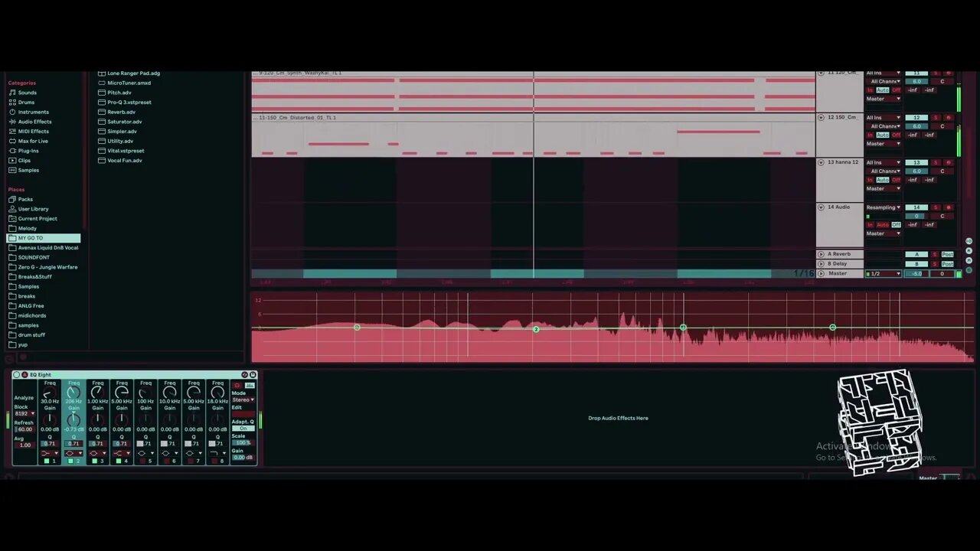Image resolution: width=980 pixels, height=551 pixels.
Task: Select MY GO TO folder in Places
Action: (x=44, y=238)
